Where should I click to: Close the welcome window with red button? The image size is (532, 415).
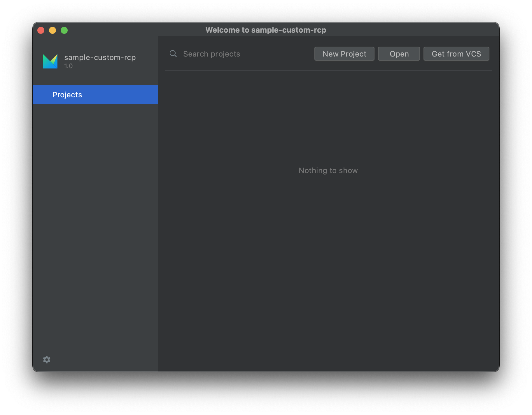(x=41, y=30)
